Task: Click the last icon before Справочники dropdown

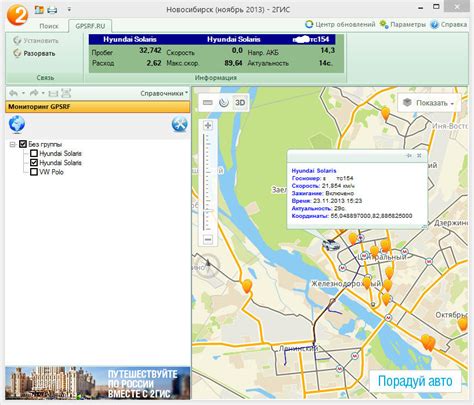Action: 66,93
